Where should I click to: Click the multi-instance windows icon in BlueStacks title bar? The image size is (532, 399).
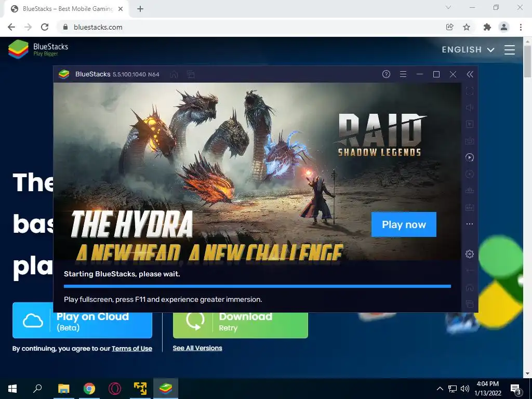(x=191, y=74)
